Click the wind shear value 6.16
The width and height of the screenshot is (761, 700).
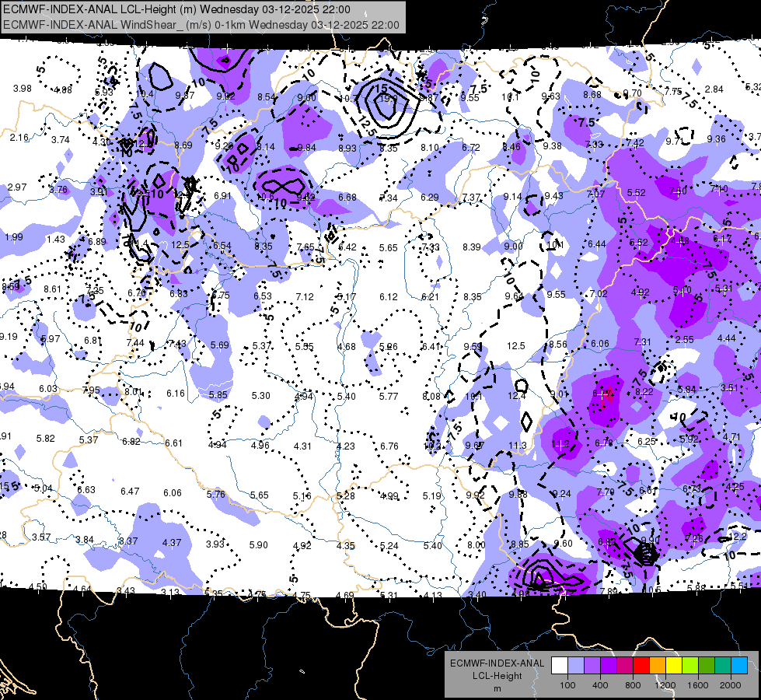pos(176,393)
